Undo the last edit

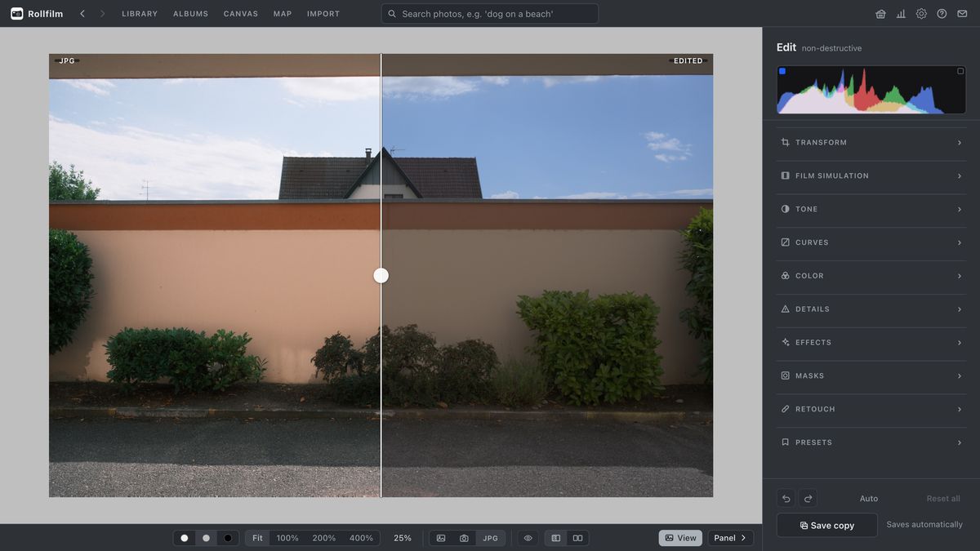[786, 499]
